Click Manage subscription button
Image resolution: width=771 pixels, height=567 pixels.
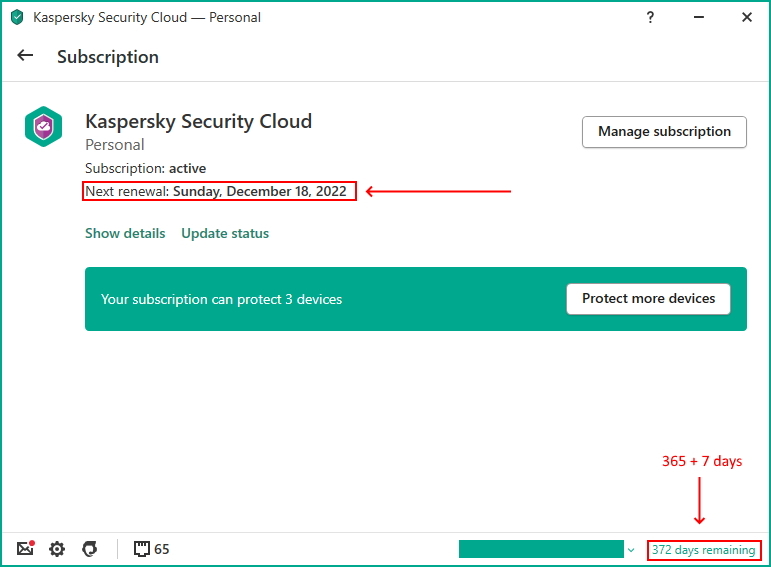664,132
